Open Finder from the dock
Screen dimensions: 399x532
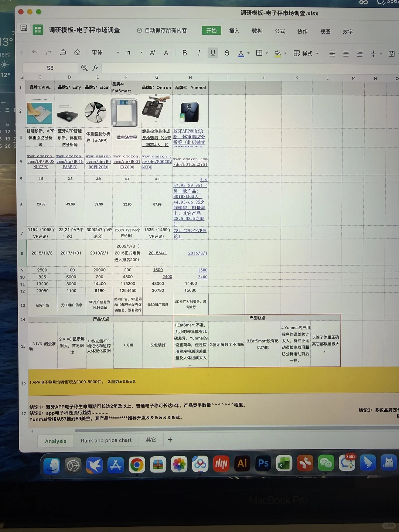pyautogui.click(x=52, y=466)
